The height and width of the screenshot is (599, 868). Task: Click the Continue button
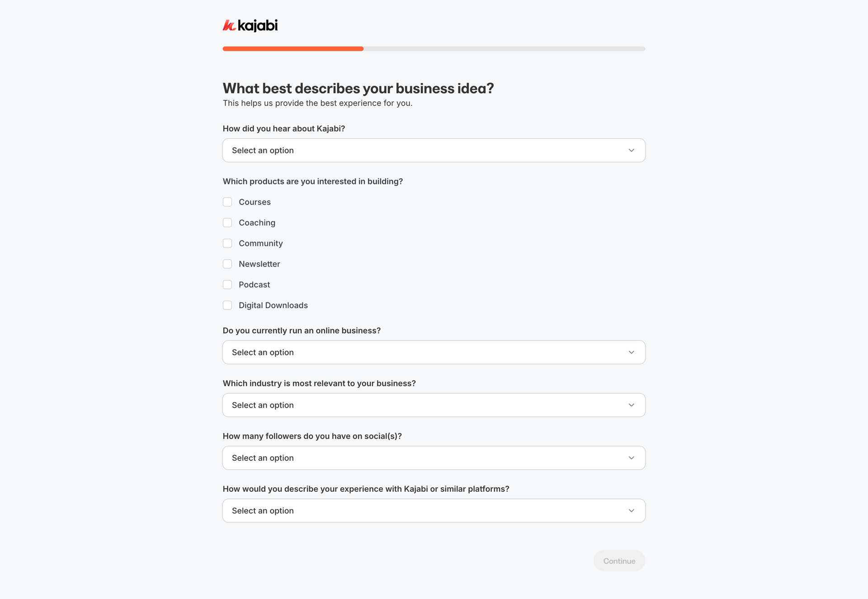[619, 561]
